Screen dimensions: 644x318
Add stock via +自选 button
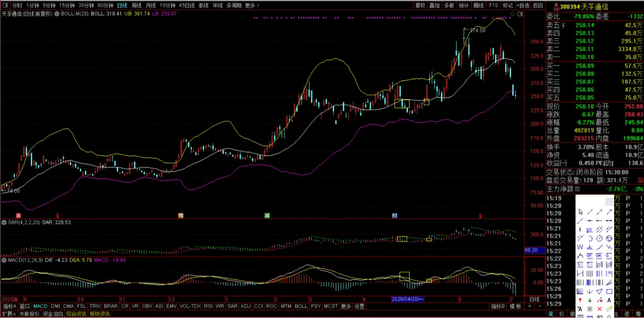[x=522, y=5]
